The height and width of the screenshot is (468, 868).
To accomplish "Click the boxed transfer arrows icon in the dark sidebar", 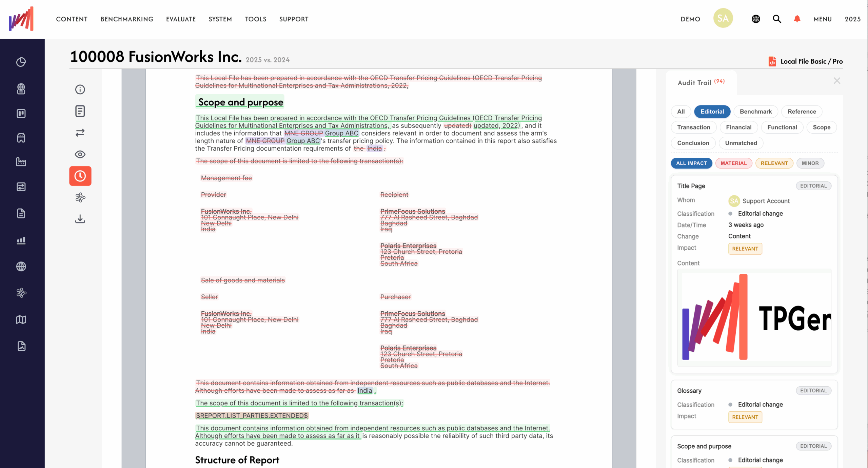I will pyautogui.click(x=21, y=187).
